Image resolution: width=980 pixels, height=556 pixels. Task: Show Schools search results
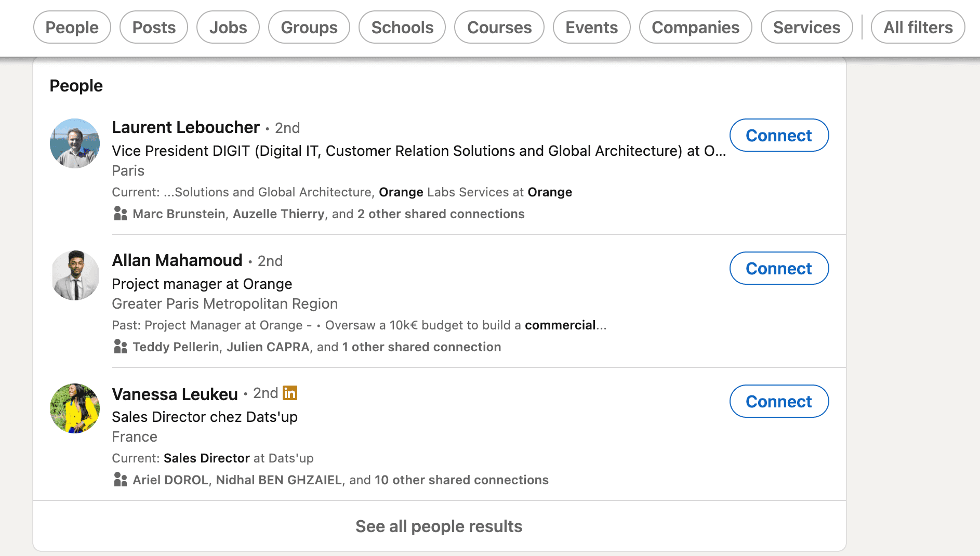point(402,28)
